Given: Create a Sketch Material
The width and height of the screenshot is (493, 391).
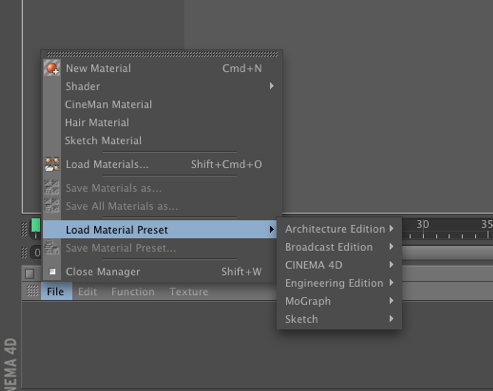Looking at the screenshot, I should [162, 140].
